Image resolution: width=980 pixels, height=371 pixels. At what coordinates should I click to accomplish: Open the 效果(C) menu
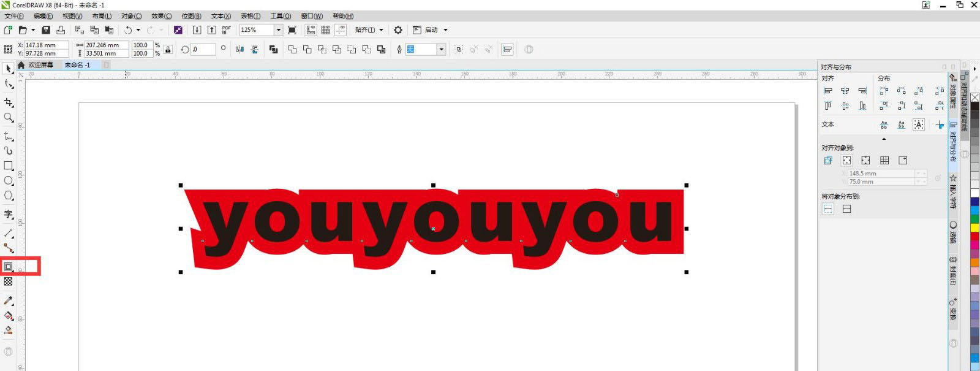coord(161,16)
